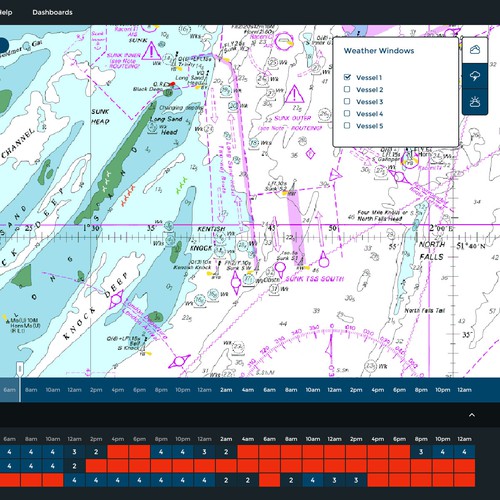Jump to 4am on the blue timeline bar
This screenshot has height=500, width=500.
(248, 390)
